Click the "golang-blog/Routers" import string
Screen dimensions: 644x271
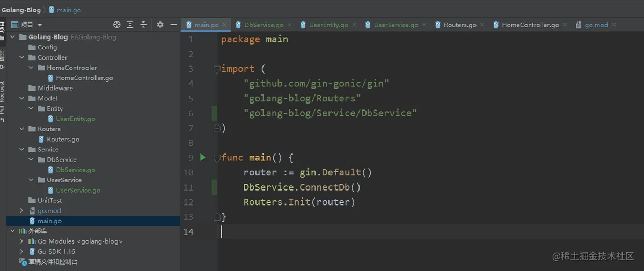click(x=302, y=98)
